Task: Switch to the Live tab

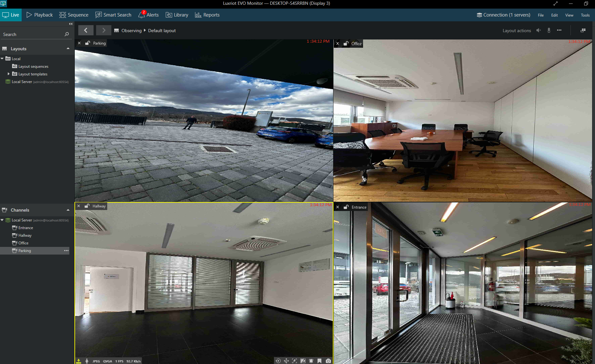Action: click(x=11, y=15)
